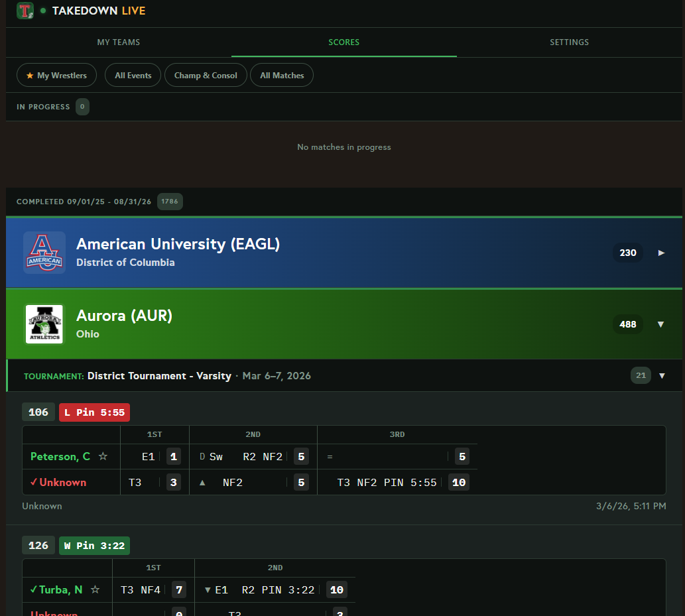Open the American University team logo
Image resolution: width=685 pixels, height=616 pixels.
click(44, 253)
